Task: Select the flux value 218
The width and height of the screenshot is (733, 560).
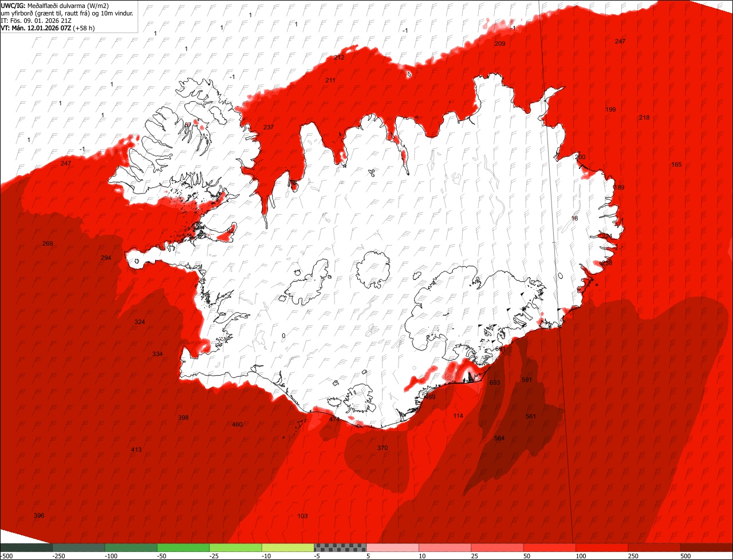Action: [644, 117]
